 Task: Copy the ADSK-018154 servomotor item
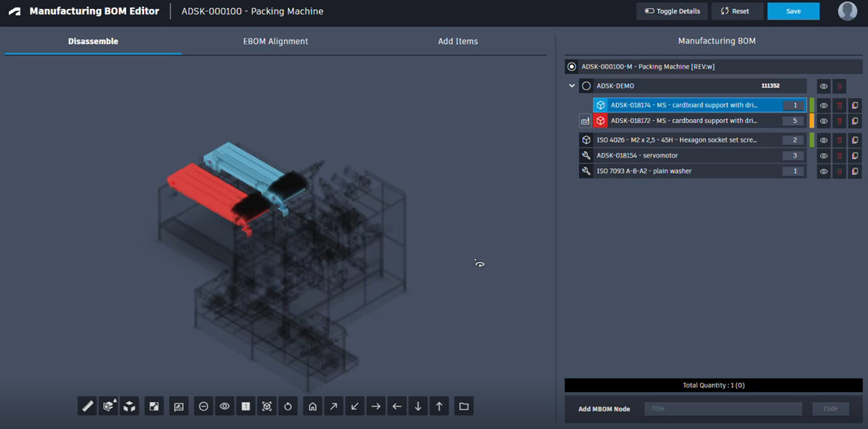854,156
